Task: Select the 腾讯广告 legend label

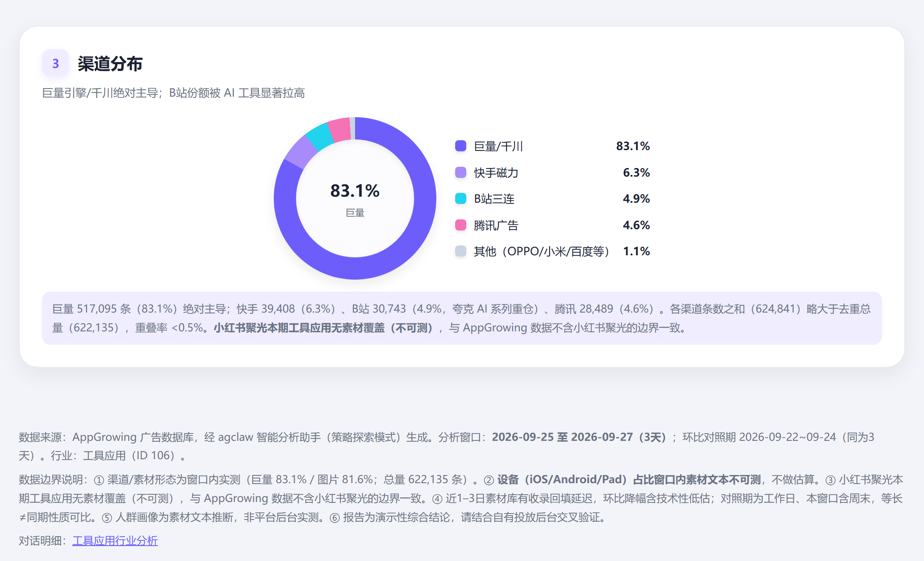Action: coord(496,225)
